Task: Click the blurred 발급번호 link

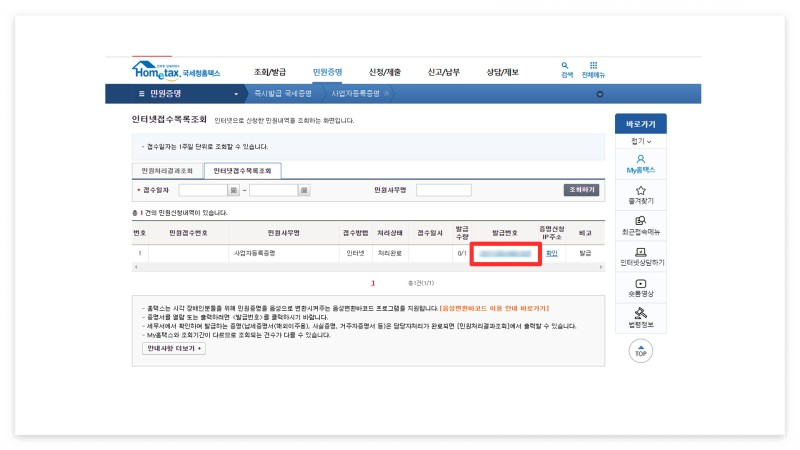Action: pos(505,254)
